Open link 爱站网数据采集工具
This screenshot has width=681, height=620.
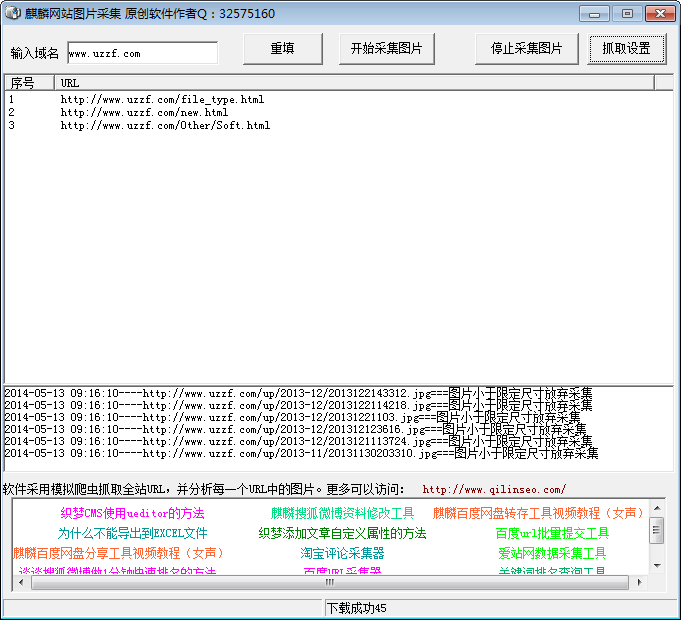click(552, 553)
